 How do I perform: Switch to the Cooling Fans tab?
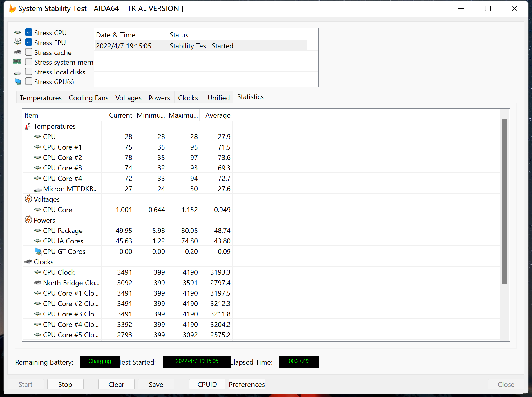88,98
